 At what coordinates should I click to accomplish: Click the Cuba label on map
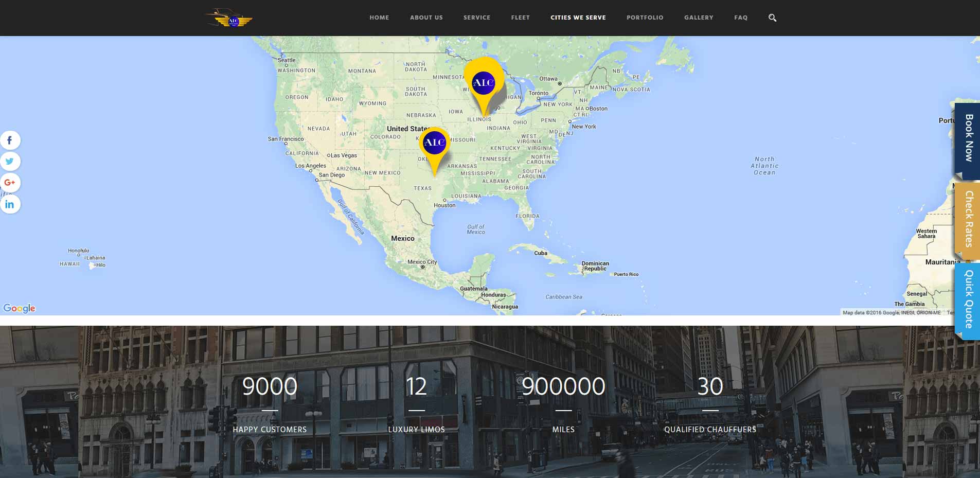[x=541, y=253]
